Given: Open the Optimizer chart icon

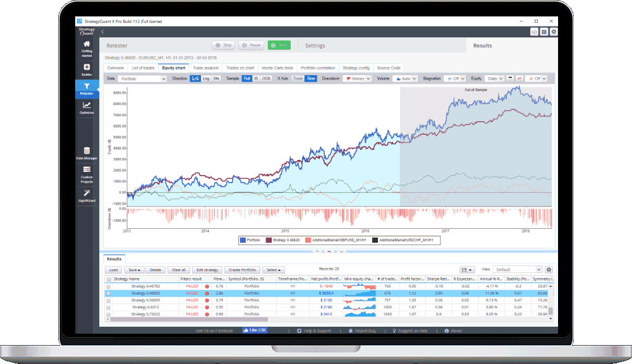Looking at the screenshot, I should click(x=87, y=105).
